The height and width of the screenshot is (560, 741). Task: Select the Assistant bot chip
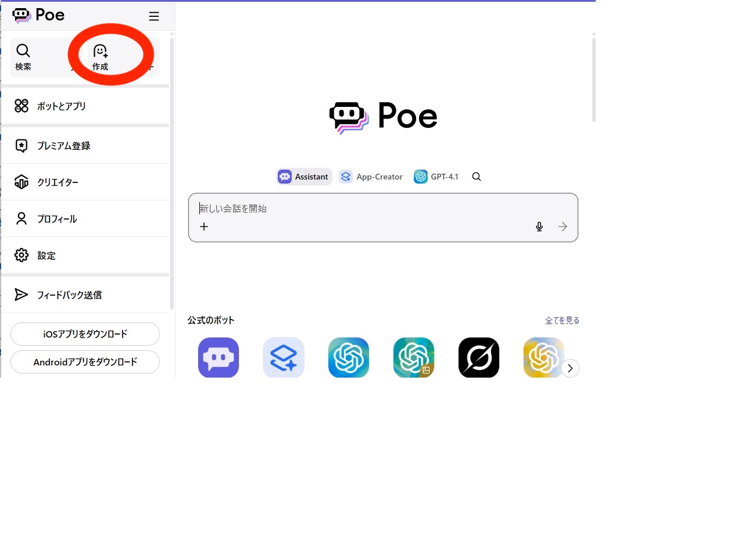click(x=304, y=177)
